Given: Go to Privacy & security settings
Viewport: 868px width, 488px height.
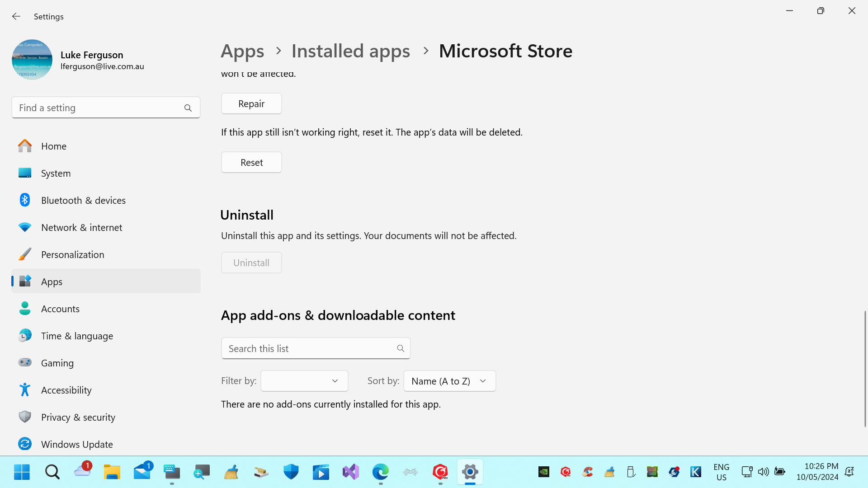Looking at the screenshot, I should tap(106, 417).
